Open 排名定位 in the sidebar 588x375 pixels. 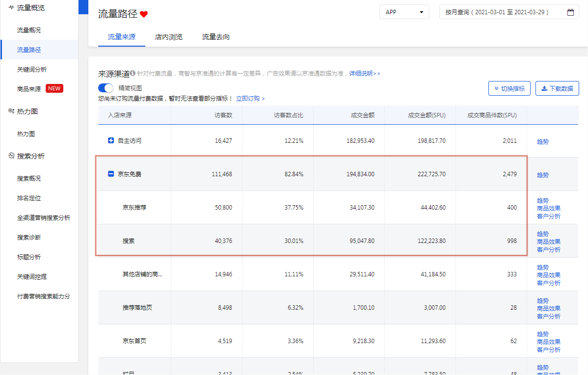pos(29,198)
